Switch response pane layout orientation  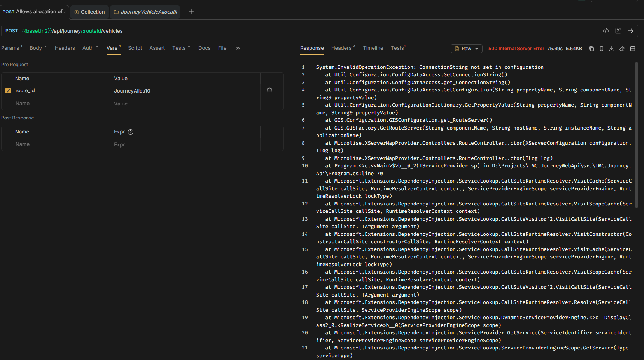point(633,49)
